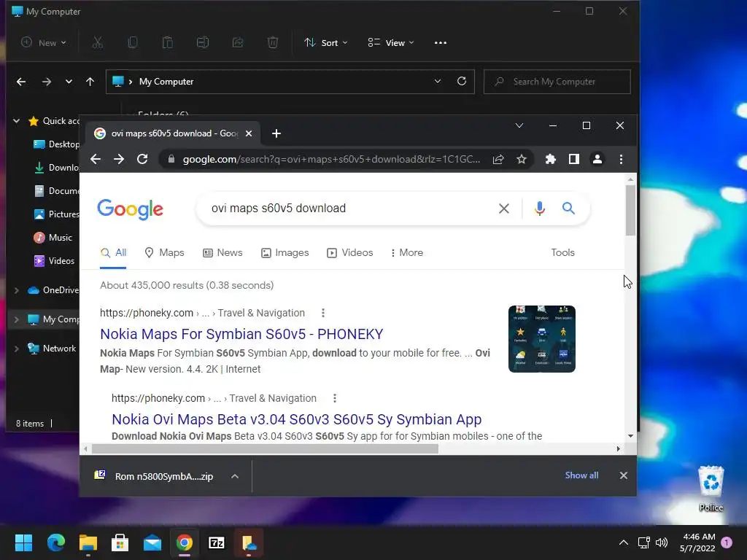Switch to Videos search tab
Image resolution: width=747 pixels, height=560 pixels.
[x=349, y=253]
